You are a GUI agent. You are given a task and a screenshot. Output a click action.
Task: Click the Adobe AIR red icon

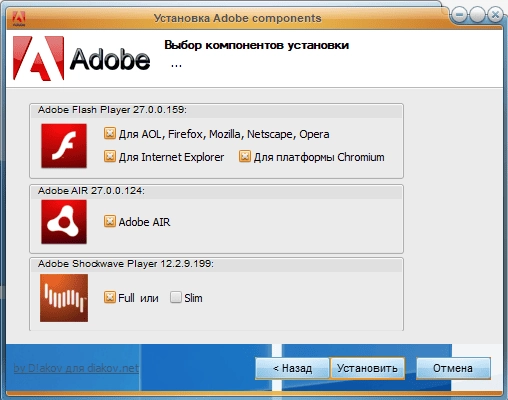[x=64, y=222]
